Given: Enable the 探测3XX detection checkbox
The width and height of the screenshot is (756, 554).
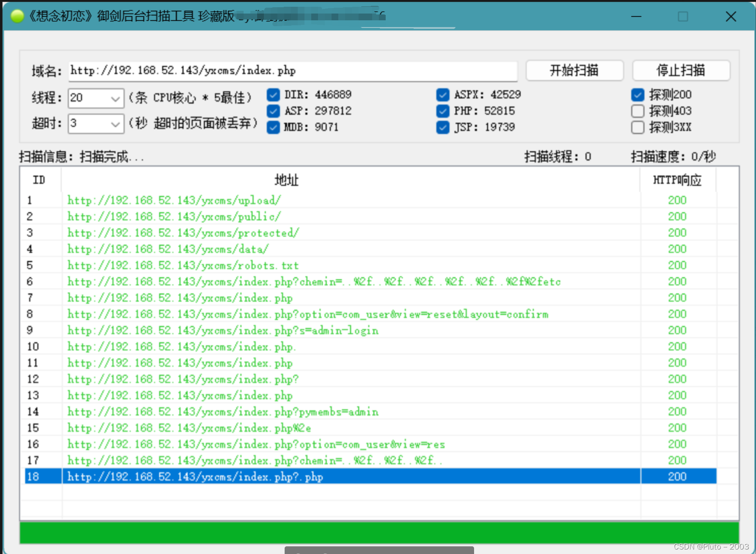Looking at the screenshot, I should pyautogui.click(x=638, y=127).
